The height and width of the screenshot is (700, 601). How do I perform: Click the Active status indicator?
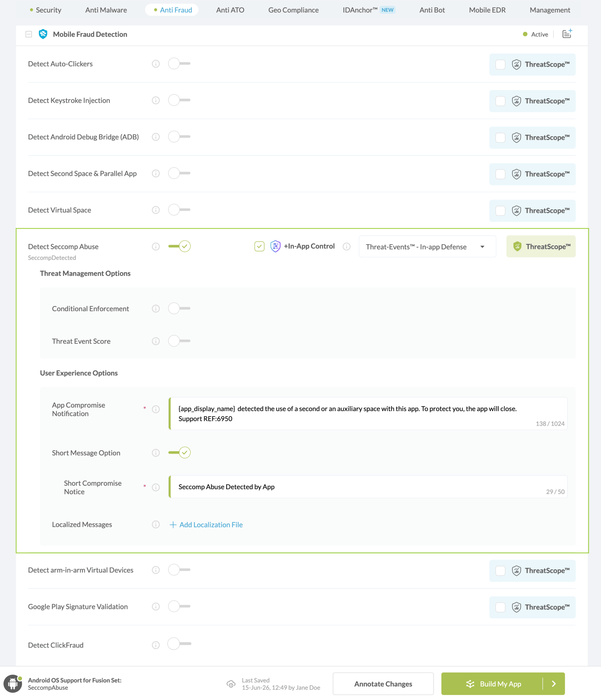coord(535,34)
